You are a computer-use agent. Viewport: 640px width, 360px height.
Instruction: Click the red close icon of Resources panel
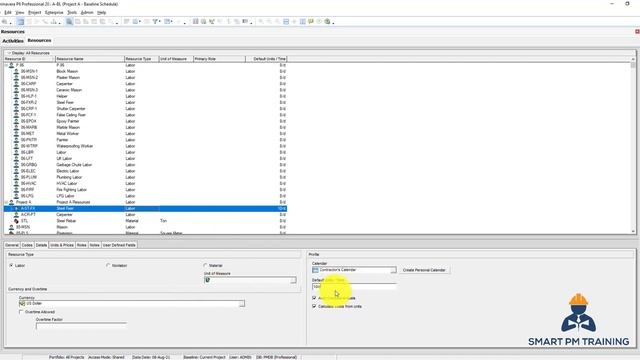coord(637,31)
